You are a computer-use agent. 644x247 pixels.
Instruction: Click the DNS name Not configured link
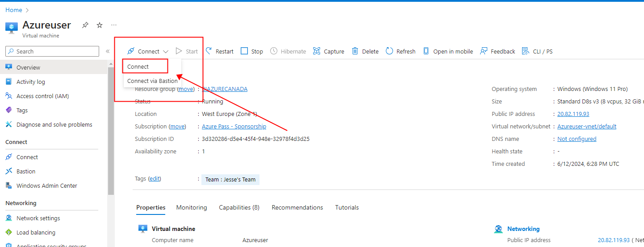(577, 139)
